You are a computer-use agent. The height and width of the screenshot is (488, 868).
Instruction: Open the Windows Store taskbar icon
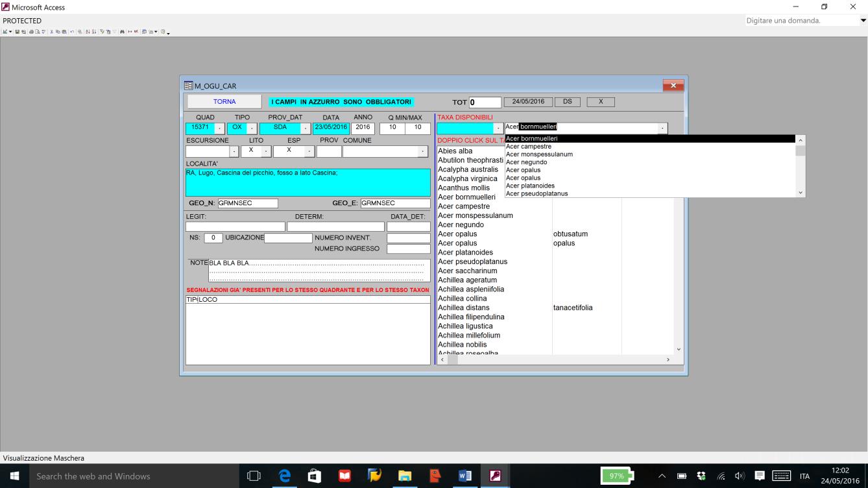[315, 476]
